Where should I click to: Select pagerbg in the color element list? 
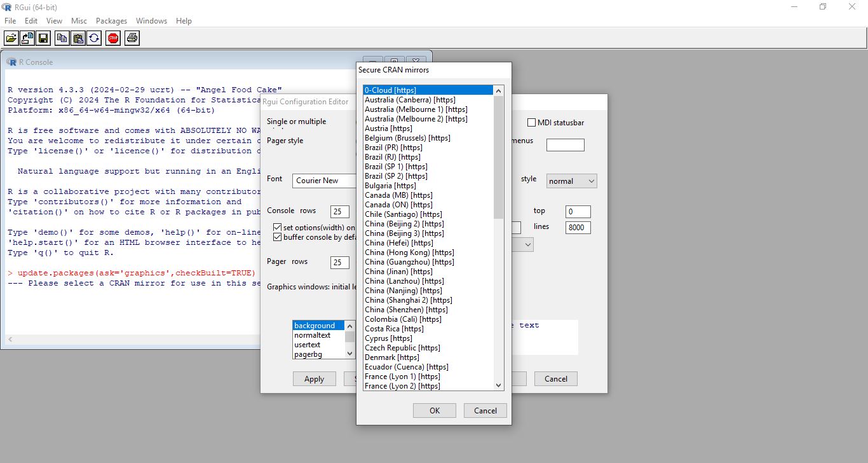pyautogui.click(x=318, y=354)
